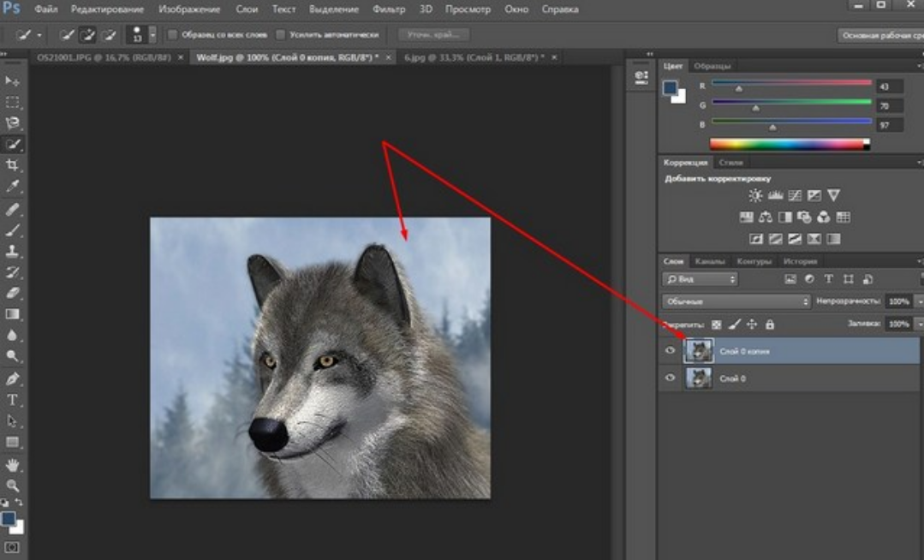Select the Clone Stamp tool
Image resolution: width=924 pixels, height=560 pixels.
tap(13, 252)
